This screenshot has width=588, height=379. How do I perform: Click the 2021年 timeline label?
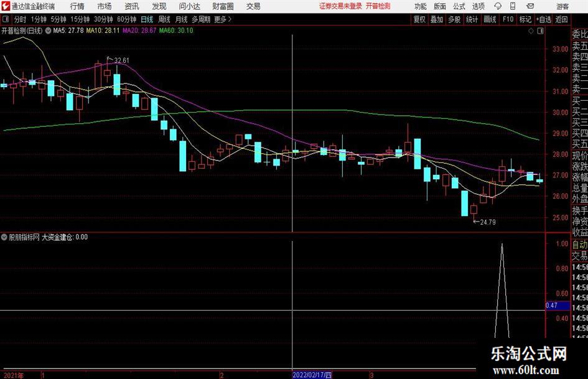tap(14, 375)
